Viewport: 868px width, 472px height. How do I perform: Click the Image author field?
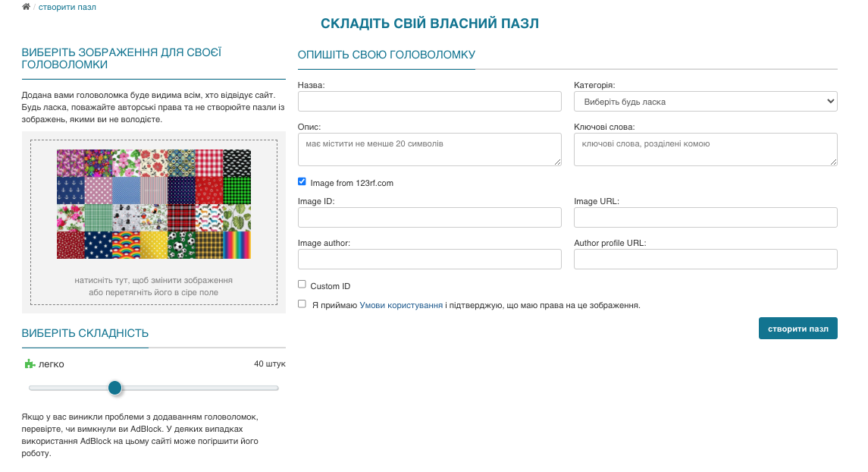[429, 259]
